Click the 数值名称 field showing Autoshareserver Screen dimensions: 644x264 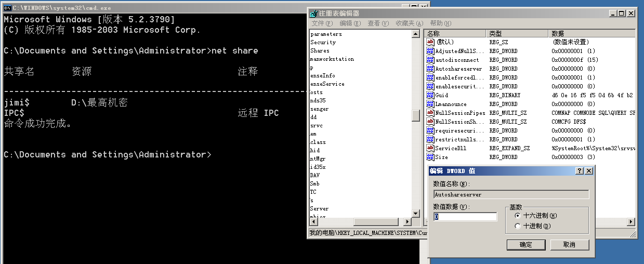click(x=511, y=194)
